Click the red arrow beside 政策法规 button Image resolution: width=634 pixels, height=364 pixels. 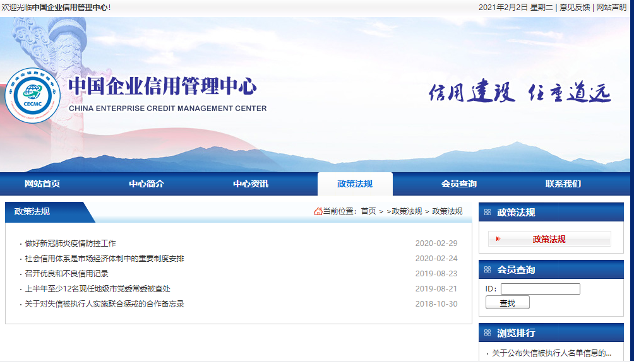tap(498, 238)
